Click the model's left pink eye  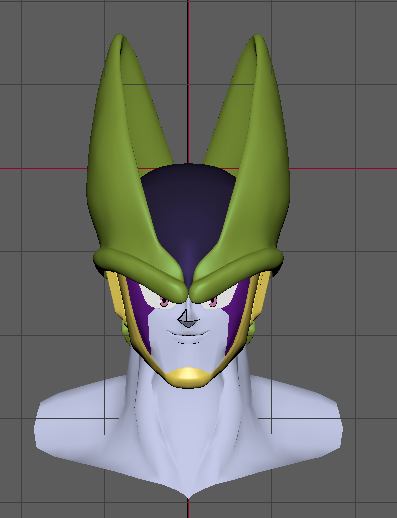[164, 302]
